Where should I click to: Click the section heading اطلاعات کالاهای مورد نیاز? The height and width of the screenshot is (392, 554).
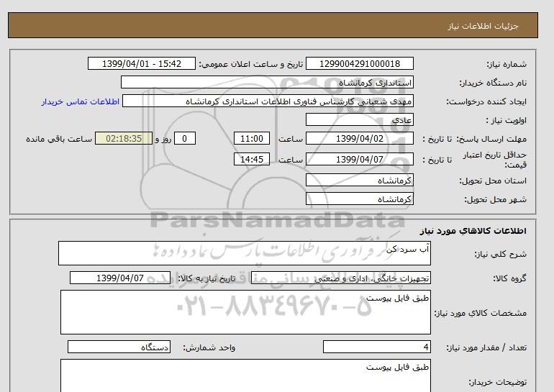pos(473,231)
